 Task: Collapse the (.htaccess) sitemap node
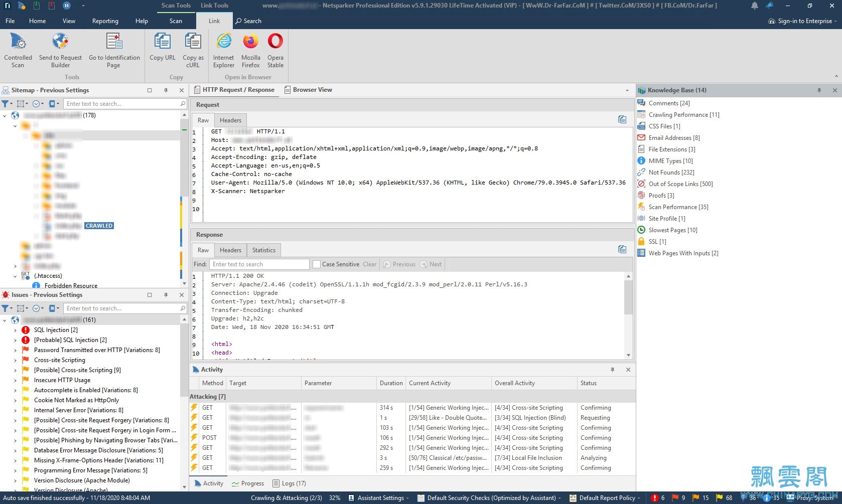click(15, 276)
